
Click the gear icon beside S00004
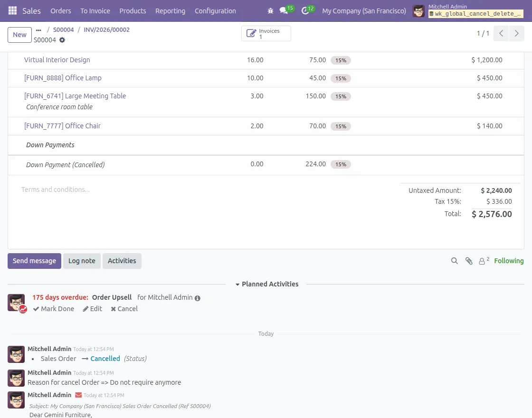pos(62,40)
